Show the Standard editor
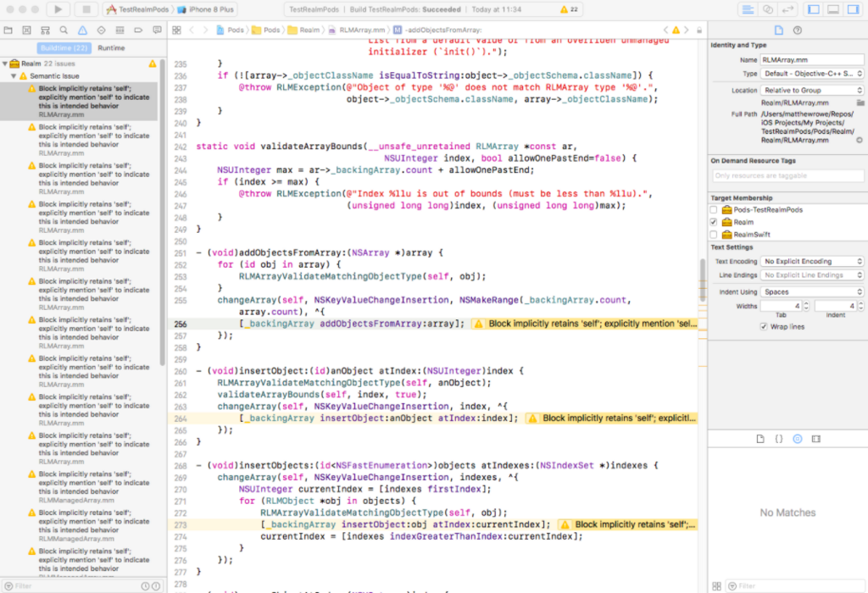 [x=748, y=9]
